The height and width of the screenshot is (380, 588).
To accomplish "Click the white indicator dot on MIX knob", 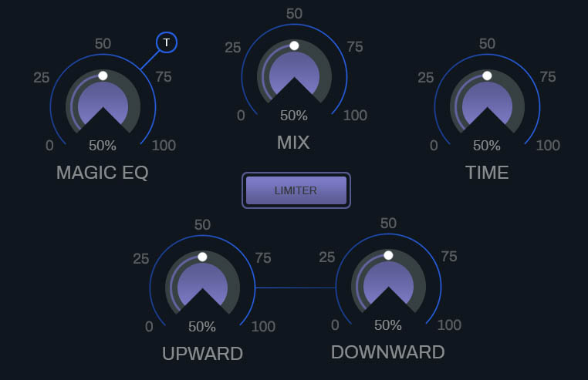I will pyautogui.click(x=294, y=45).
